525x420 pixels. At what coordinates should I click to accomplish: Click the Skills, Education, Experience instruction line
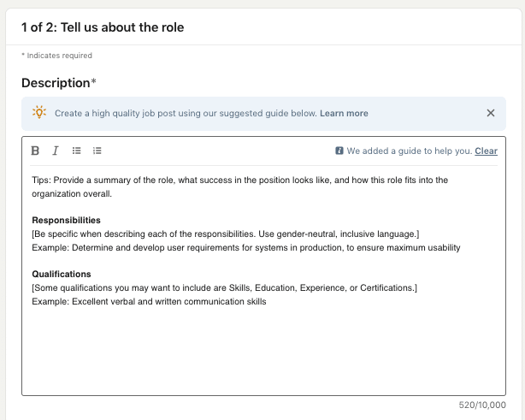tap(224, 287)
